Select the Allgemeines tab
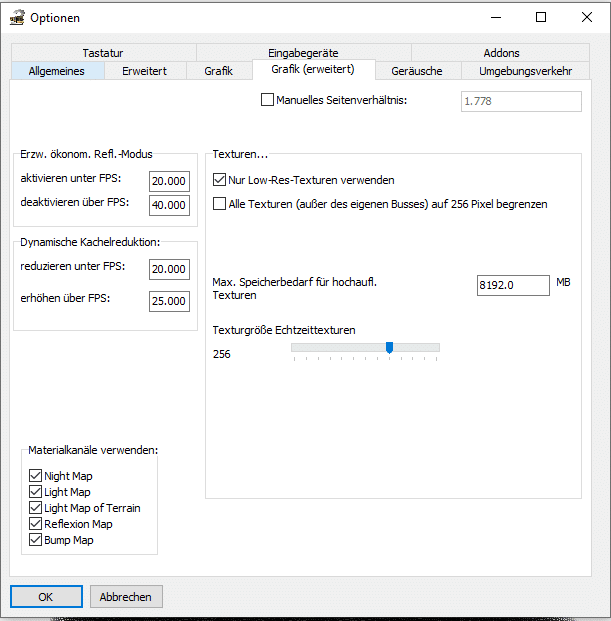611x621 pixels. pyautogui.click(x=57, y=71)
